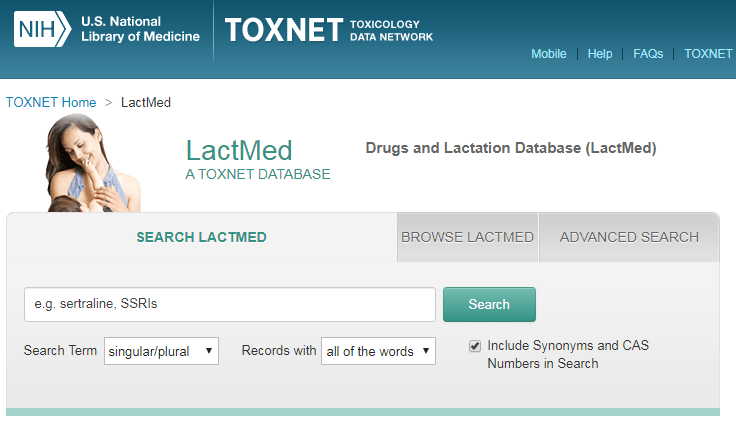The height and width of the screenshot is (425, 736).
Task: Click the TOXNET Toxicology Data Network logo
Action: click(329, 30)
